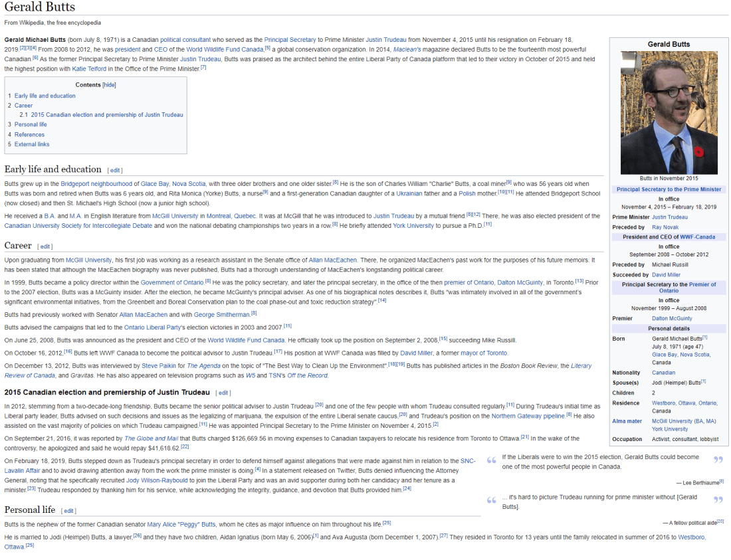Visit the World Wildlife Fund Canada link in intro
Screen dimensions: 731x560
tap(225, 49)
